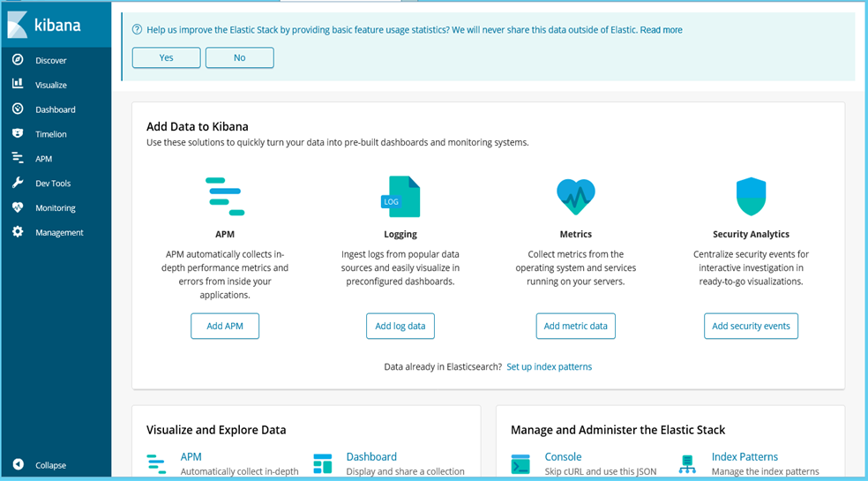Click the Index Patterns icon
The image size is (868, 481).
click(687, 464)
